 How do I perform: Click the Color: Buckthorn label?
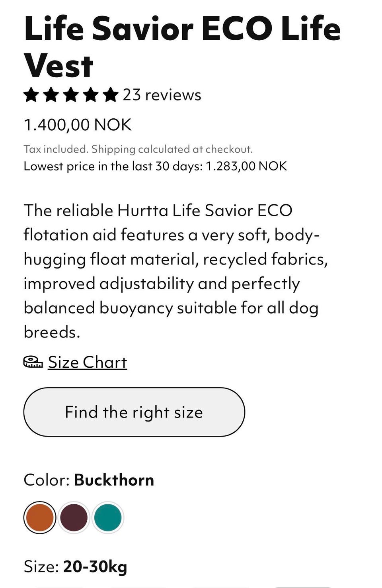pos(89,480)
